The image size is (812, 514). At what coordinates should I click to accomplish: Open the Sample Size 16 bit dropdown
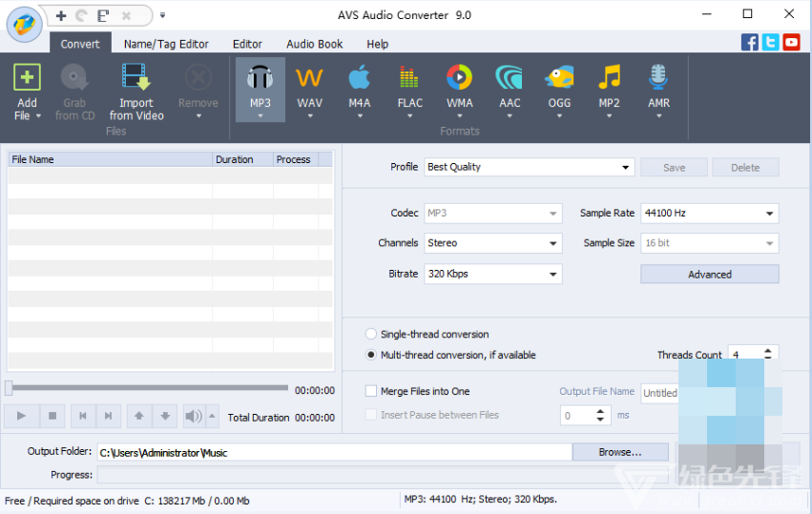pyautogui.click(x=710, y=243)
